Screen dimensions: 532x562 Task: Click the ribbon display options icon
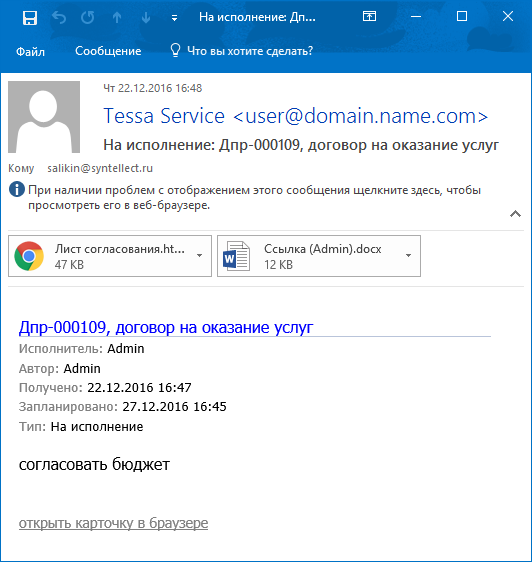369,16
